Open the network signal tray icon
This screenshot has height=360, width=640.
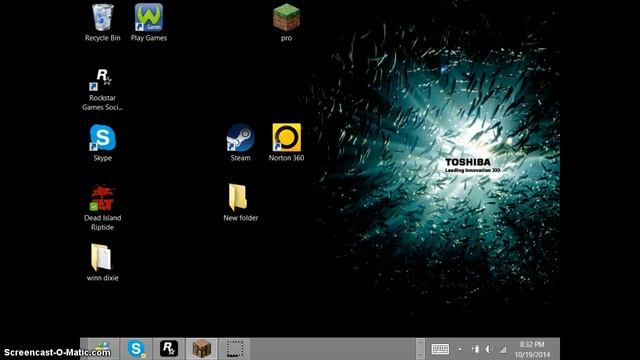coord(502,349)
